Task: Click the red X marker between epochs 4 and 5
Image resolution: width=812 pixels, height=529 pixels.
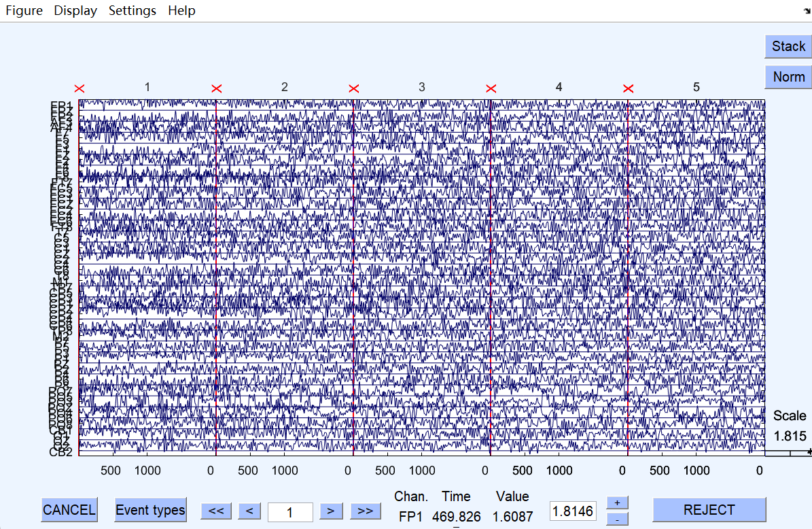Action: tap(628, 89)
